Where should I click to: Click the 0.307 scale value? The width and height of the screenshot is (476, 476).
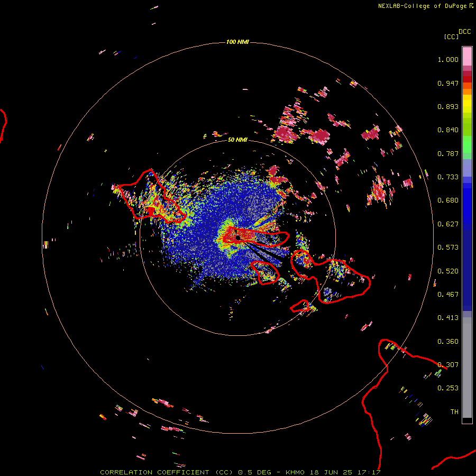coord(448,365)
